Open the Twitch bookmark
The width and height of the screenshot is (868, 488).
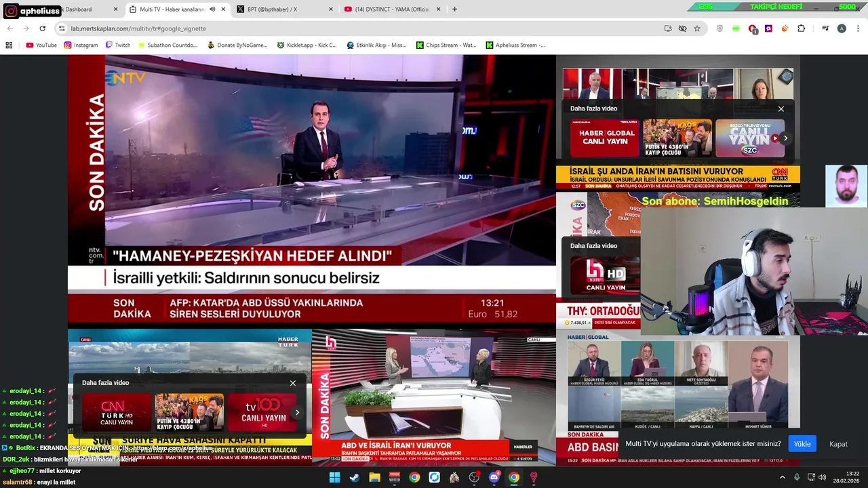(x=118, y=45)
